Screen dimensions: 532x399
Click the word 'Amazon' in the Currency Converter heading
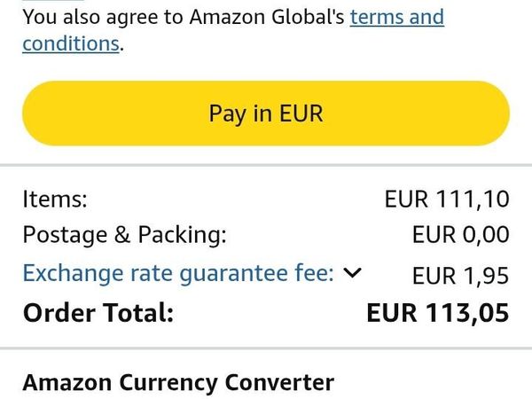point(67,383)
